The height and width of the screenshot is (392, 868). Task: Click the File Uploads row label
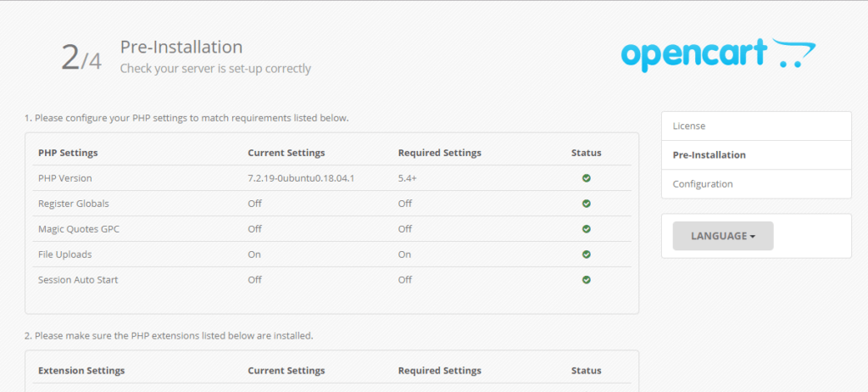click(64, 255)
